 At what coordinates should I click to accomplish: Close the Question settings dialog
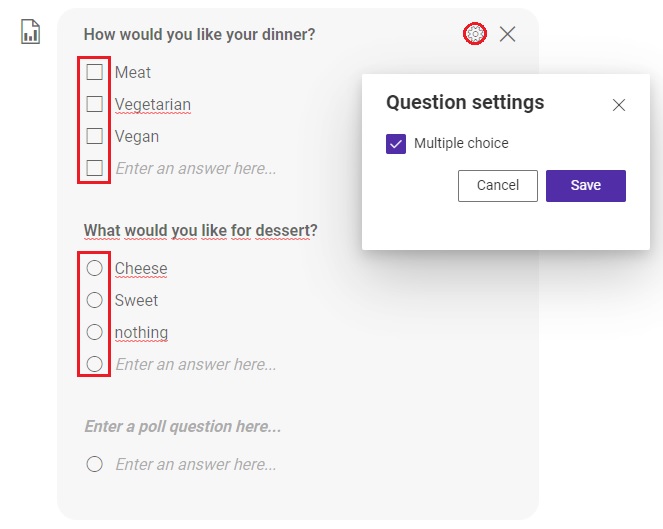tap(619, 105)
